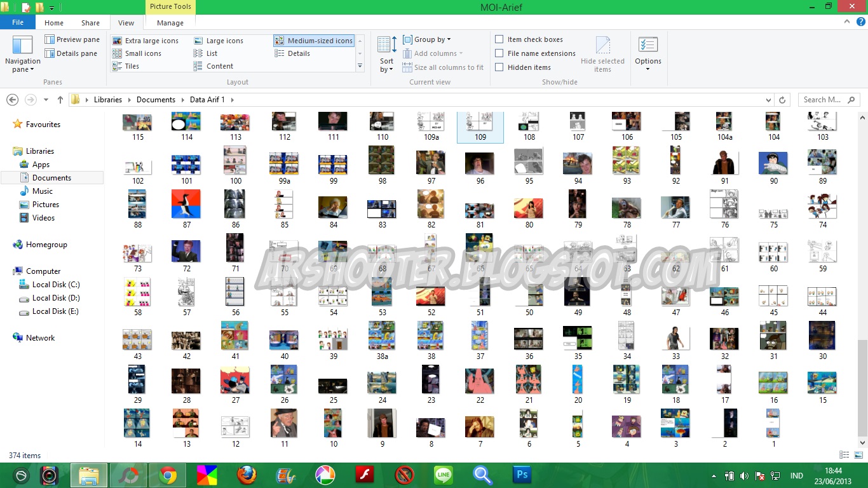Open the Options button
The height and width of the screenshot is (488, 868).
[x=648, y=54]
